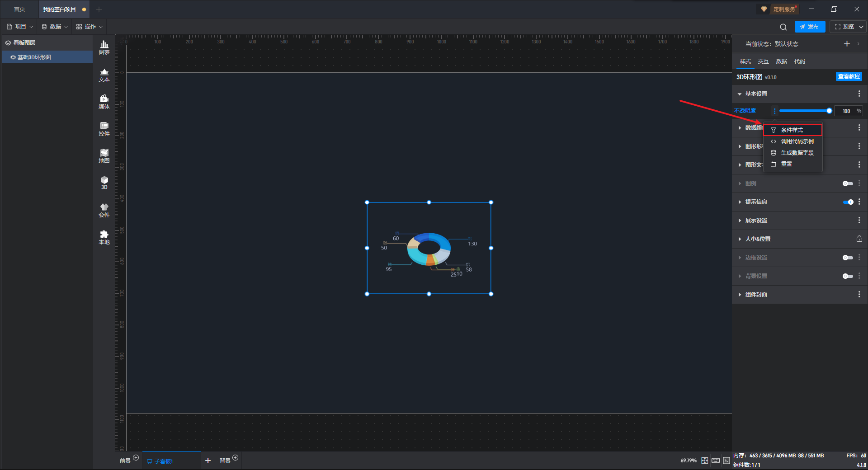868x470 pixels.
Task: Click the lock icon beside 大小&位置
Action: point(859,239)
